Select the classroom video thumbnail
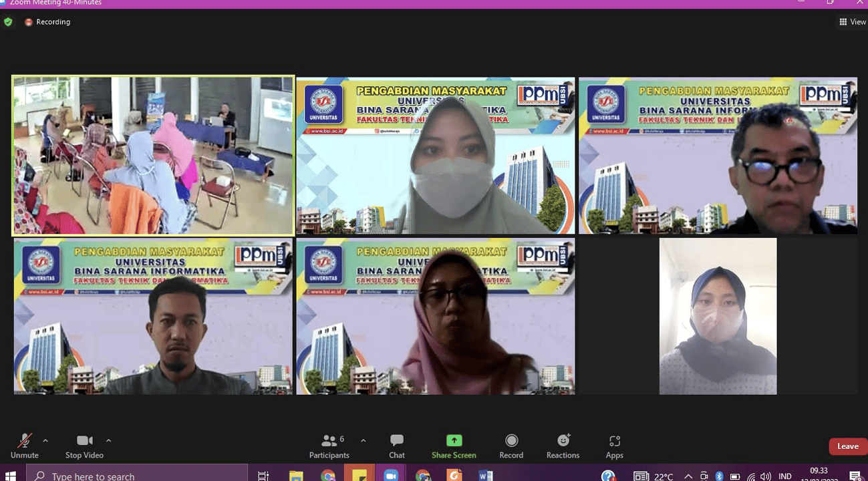This screenshot has height=481, width=868. (153, 155)
